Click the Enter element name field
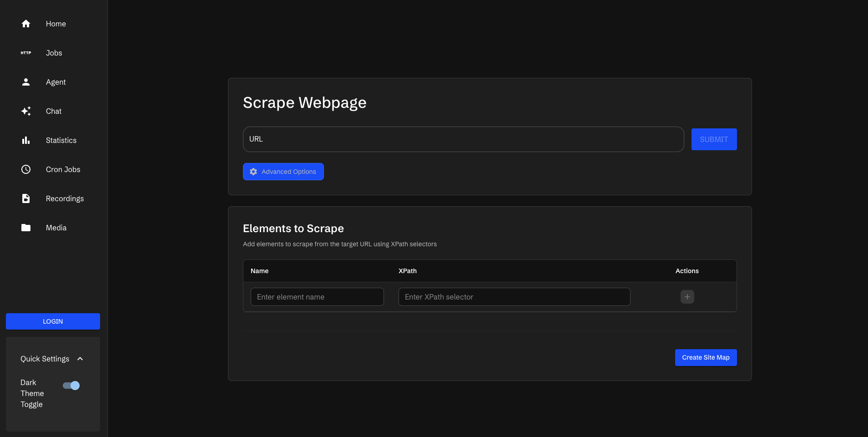This screenshot has height=437, width=868. [x=317, y=297]
